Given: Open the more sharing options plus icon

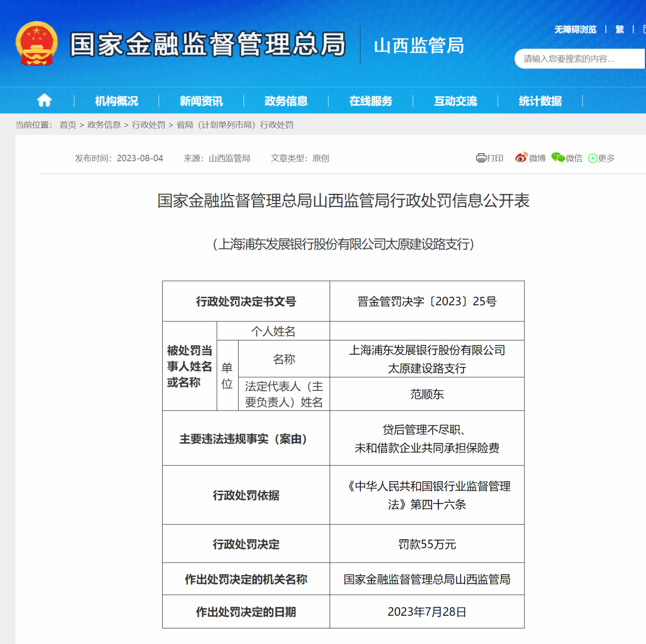Looking at the screenshot, I should click(592, 159).
